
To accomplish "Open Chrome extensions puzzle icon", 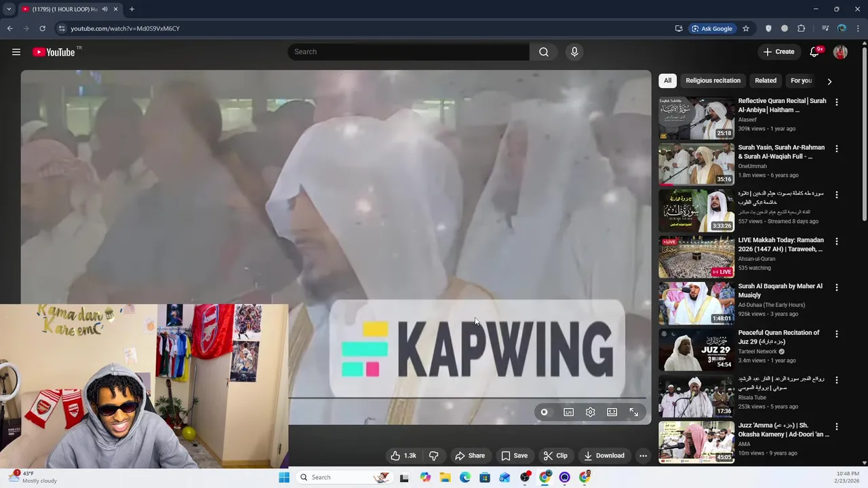I will click(x=802, y=28).
